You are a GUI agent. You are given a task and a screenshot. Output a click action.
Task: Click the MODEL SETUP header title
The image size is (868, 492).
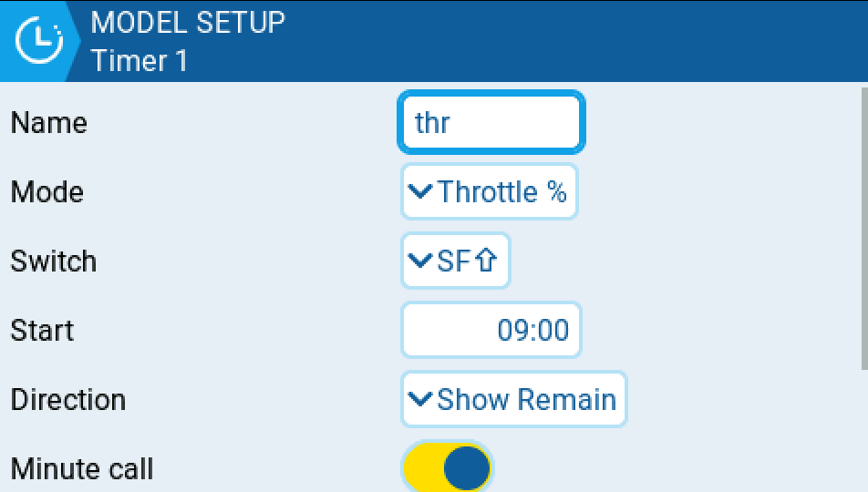(188, 22)
